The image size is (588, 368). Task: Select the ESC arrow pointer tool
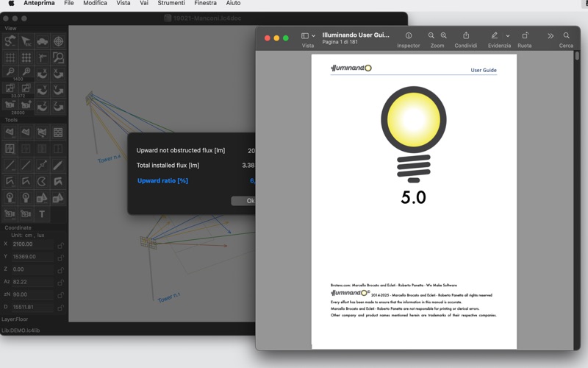(26, 41)
